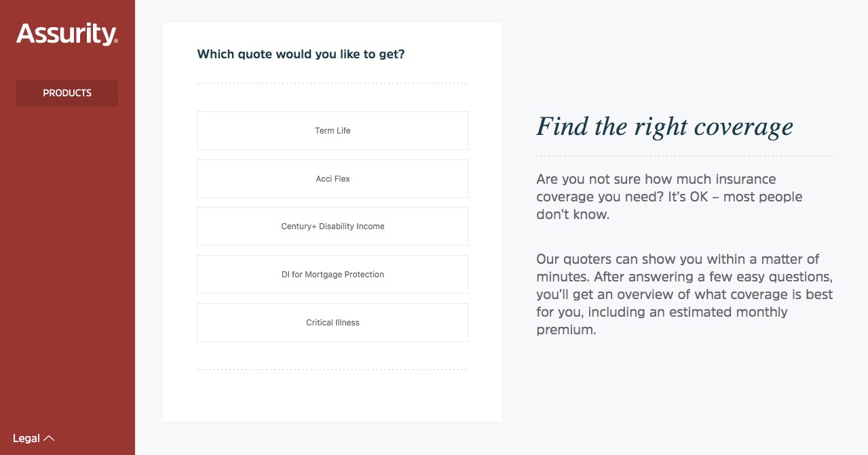The width and height of the screenshot is (868, 455).
Task: Pick the Century+ Disability Income quote
Action: click(x=333, y=226)
